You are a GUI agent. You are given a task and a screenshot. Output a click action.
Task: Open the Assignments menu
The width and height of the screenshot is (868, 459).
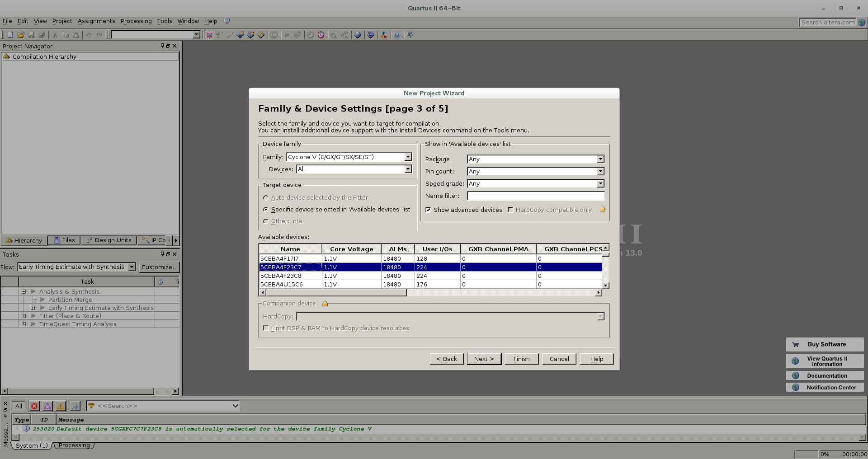pyautogui.click(x=96, y=21)
